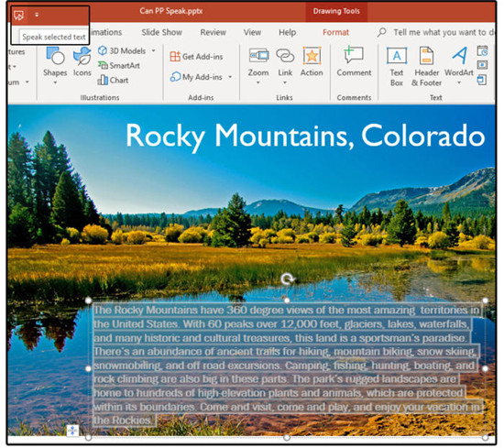This screenshot has height=448, width=504.
Task: Open the Format tab under Drawing Tools
Action: point(335,32)
